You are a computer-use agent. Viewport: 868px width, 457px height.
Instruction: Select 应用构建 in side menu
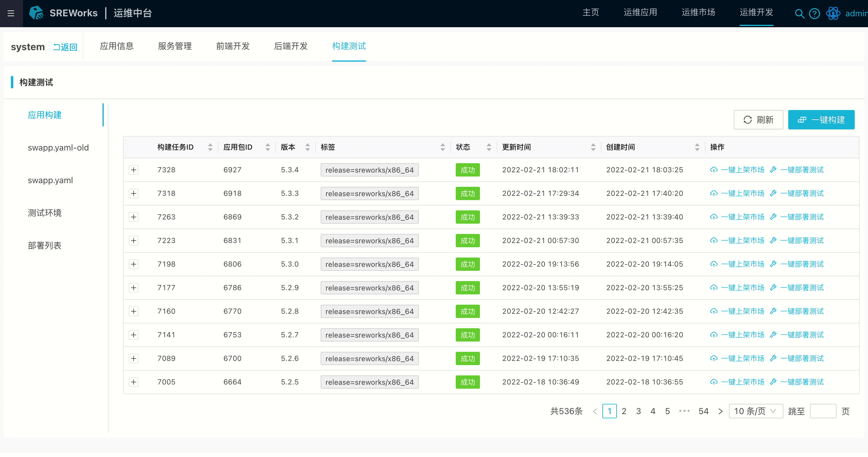[x=44, y=115]
